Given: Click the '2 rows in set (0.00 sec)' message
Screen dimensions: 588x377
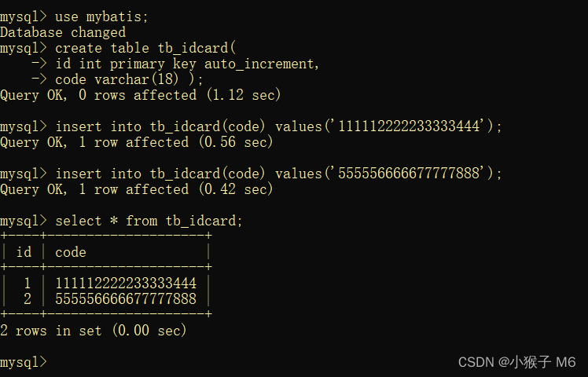Looking at the screenshot, I should click(x=94, y=331).
